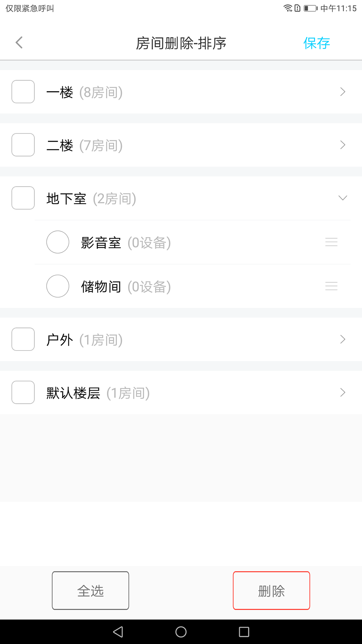Expand the 一楼 room list
The height and width of the screenshot is (644, 362).
(343, 92)
